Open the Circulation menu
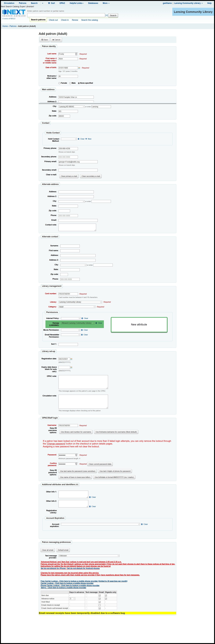 (9, 3)
